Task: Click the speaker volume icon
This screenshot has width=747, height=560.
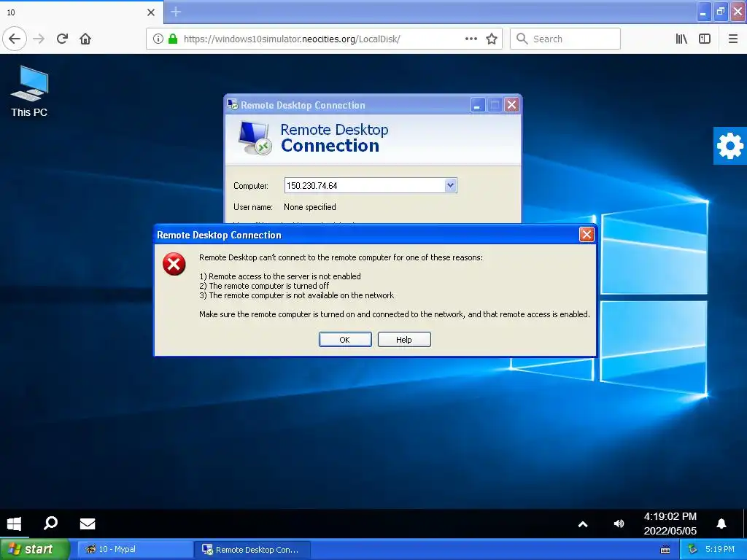Action: click(x=619, y=524)
